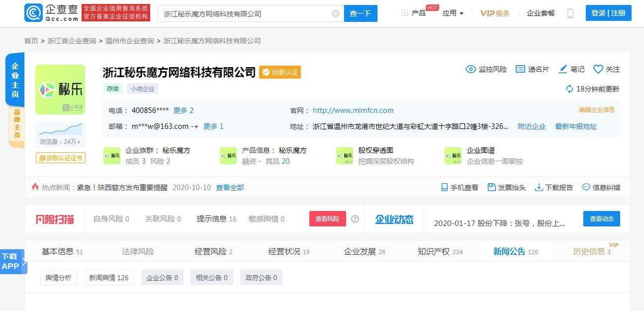644x311 pixels.
Task: Select the 相关公告 0 sub-tab
Action: 211,278
